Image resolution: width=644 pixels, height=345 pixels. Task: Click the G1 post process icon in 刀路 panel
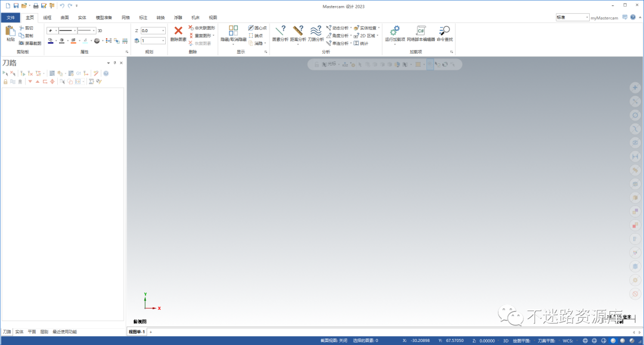point(79,73)
